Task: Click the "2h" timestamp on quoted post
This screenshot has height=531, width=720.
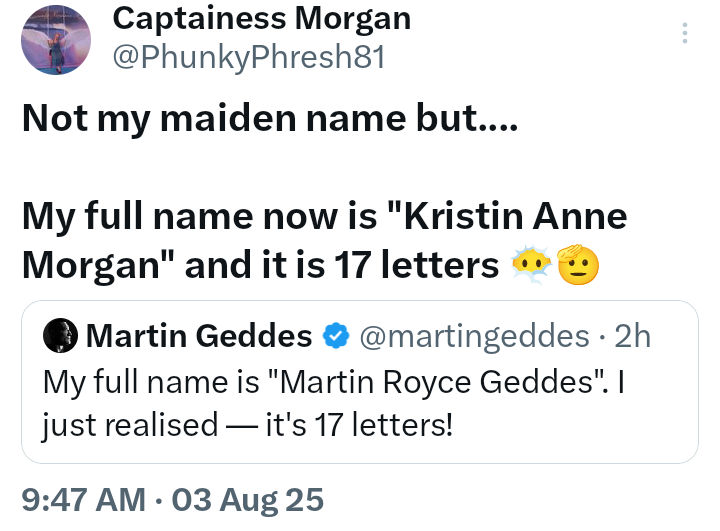Action: tap(632, 337)
